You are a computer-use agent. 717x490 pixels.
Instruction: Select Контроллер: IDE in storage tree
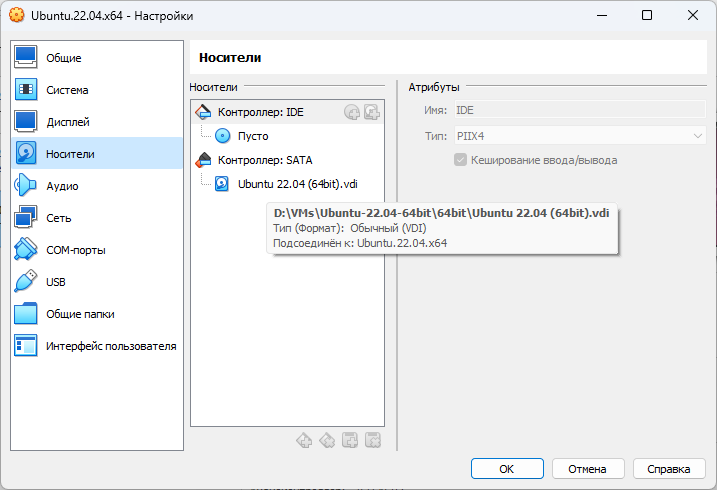[x=260, y=112]
